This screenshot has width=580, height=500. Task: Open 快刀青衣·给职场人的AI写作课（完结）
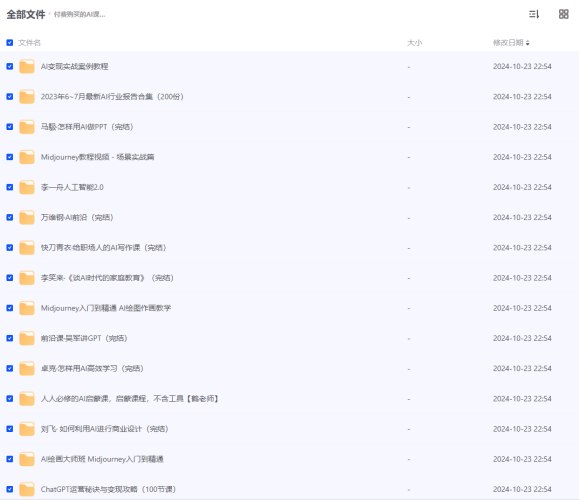(104, 248)
